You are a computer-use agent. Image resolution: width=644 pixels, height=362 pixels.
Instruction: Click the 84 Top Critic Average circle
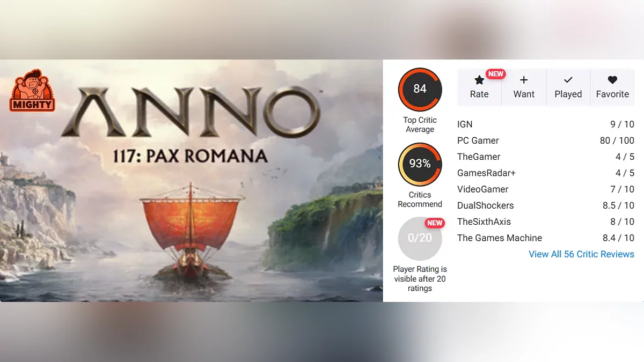coord(420,89)
